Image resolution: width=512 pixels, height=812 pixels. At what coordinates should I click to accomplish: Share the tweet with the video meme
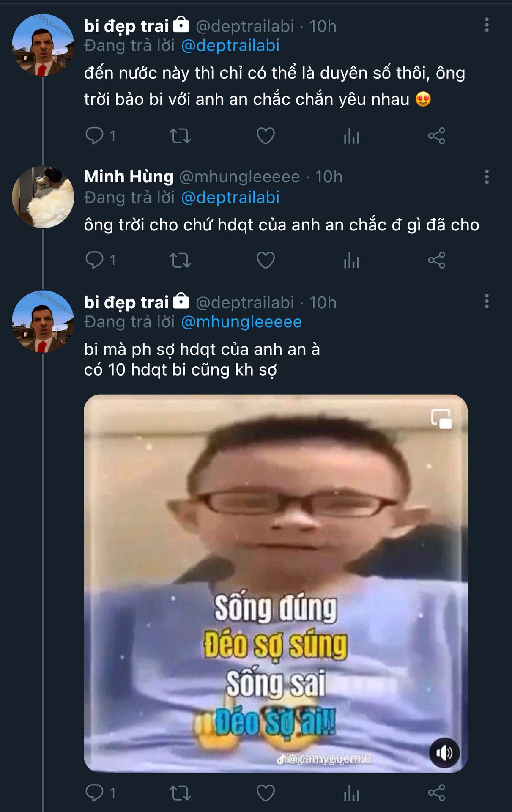coord(436,793)
